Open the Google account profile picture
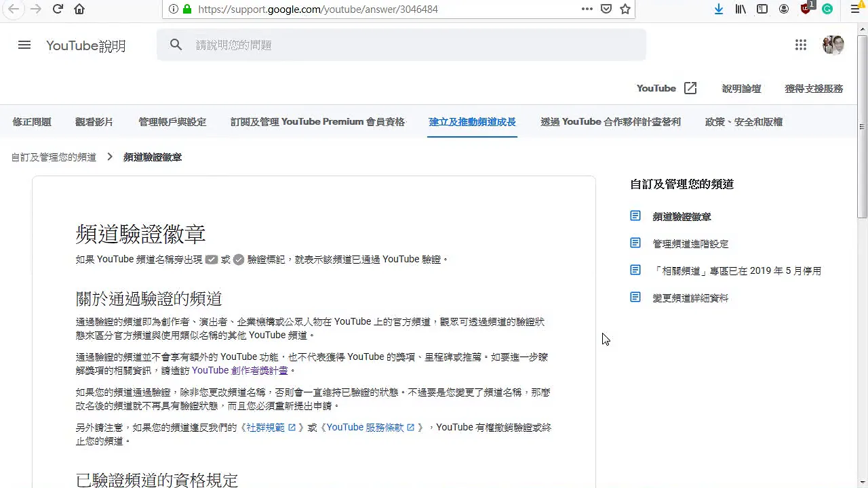The height and width of the screenshot is (488, 868). click(833, 45)
